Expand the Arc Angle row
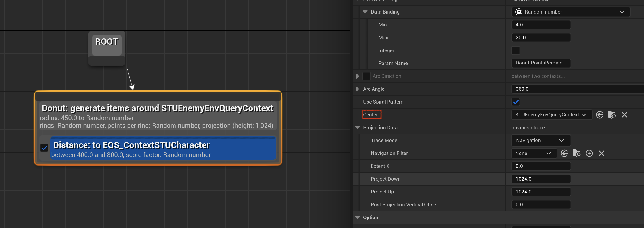Viewport: 644px width, 228px height. click(x=358, y=89)
